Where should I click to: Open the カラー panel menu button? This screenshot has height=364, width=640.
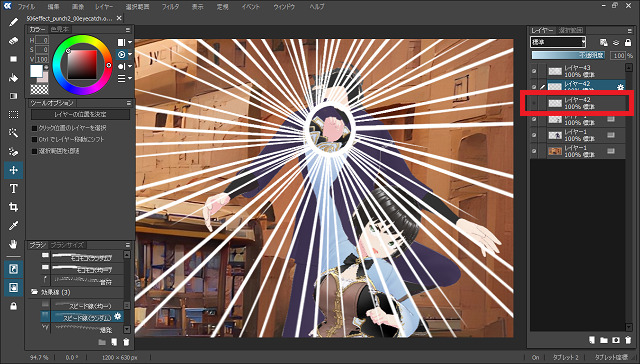click(128, 30)
